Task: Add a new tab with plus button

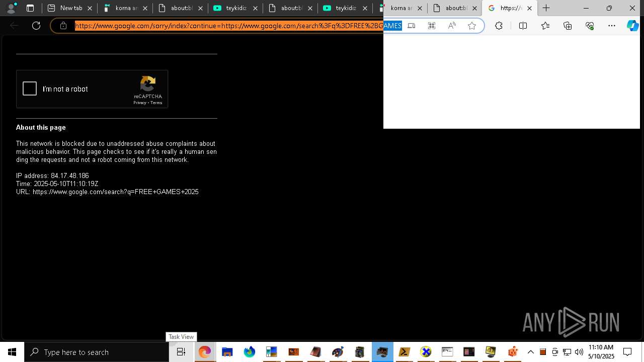Action: pos(546,8)
